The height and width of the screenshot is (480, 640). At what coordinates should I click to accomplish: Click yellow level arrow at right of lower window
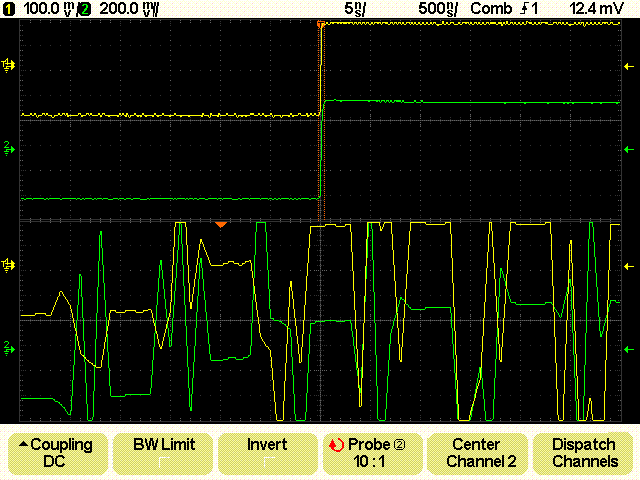[x=629, y=267]
